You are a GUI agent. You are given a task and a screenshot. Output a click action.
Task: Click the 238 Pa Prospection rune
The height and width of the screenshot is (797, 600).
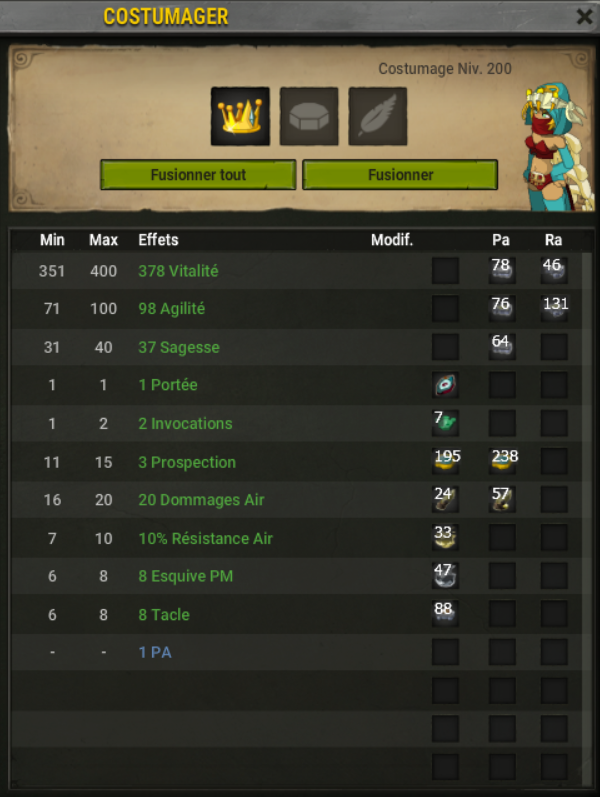[502, 462]
